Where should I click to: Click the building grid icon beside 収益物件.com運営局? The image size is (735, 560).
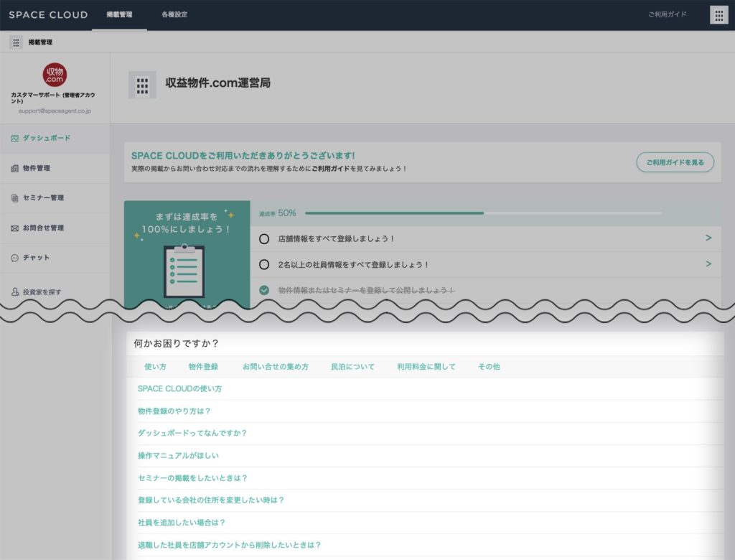[x=142, y=85]
